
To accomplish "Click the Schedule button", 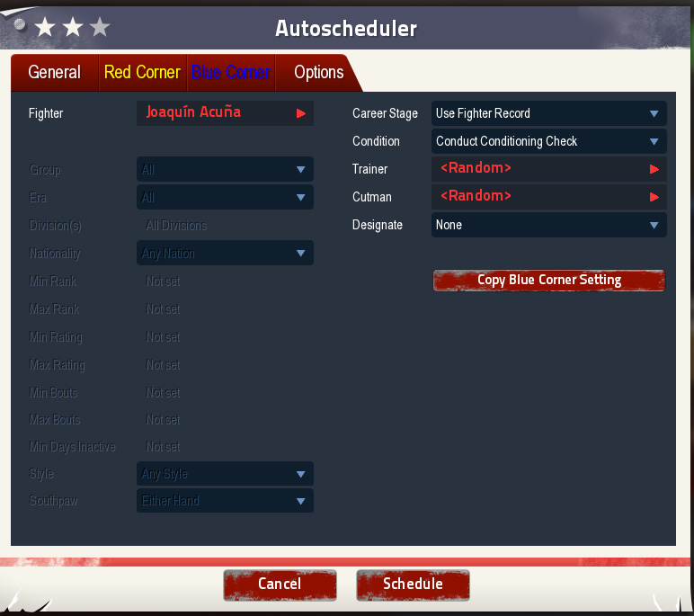I will pos(413,585).
